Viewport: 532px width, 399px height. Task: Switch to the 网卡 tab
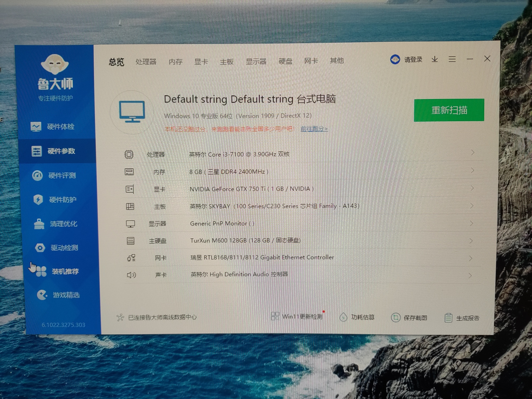pos(311,61)
